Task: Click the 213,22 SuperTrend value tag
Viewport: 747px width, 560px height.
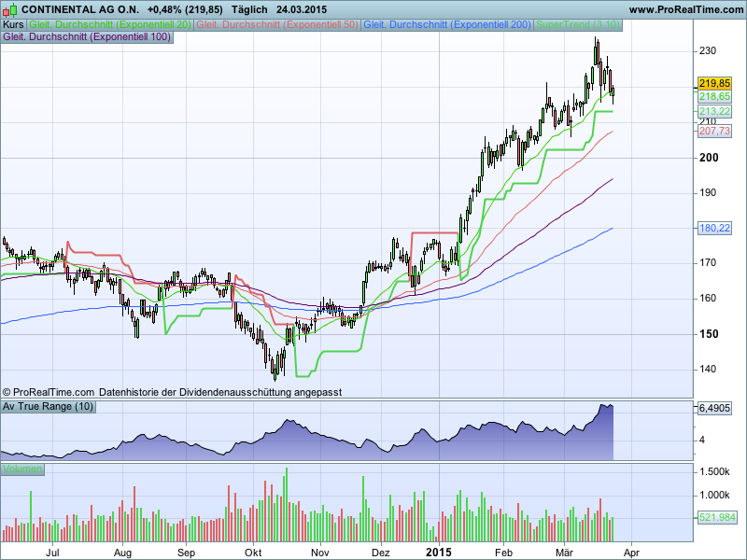Action: point(714,111)
